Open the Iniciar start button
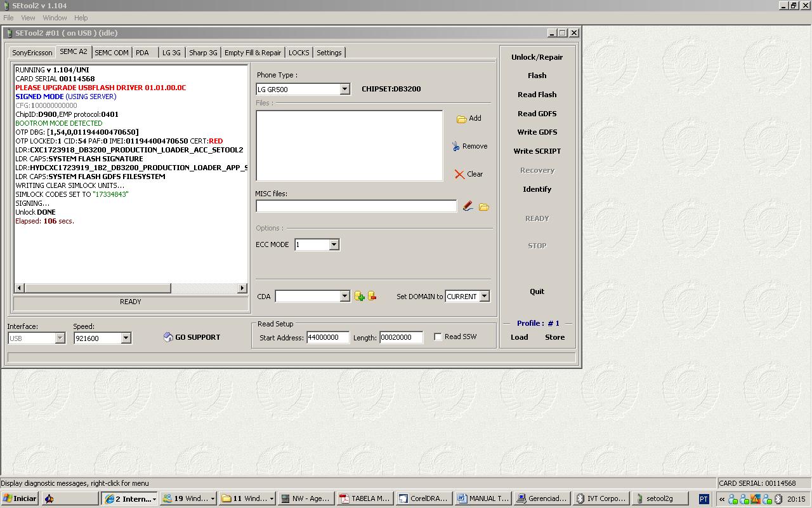The width and height of the screenshot is (812, 508). coord(20,498)
